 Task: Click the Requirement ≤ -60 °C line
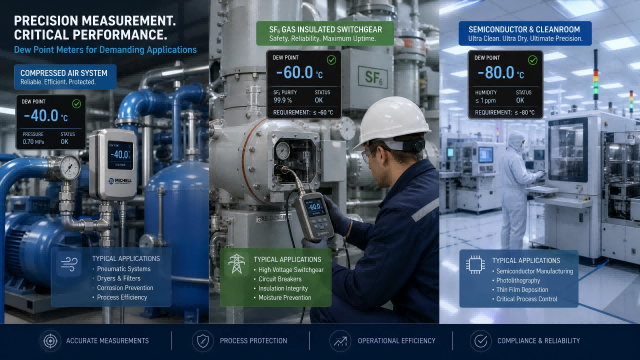[x=303, y=112]
